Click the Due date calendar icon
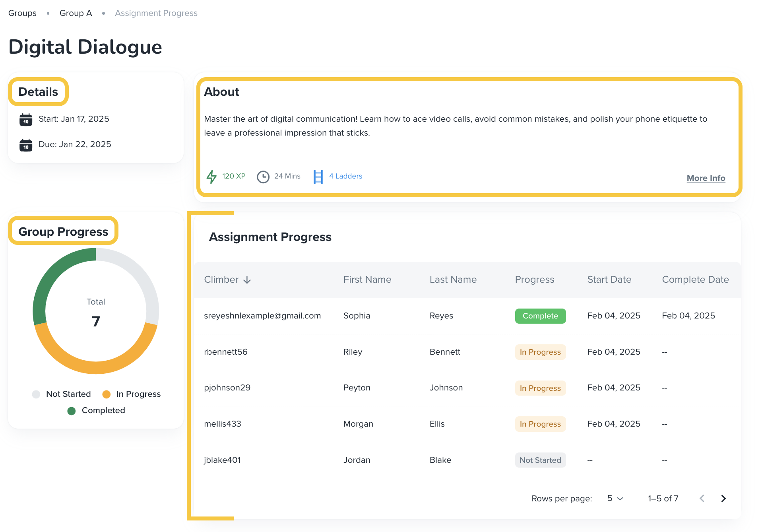760x532 pixels. click(26, 145)
